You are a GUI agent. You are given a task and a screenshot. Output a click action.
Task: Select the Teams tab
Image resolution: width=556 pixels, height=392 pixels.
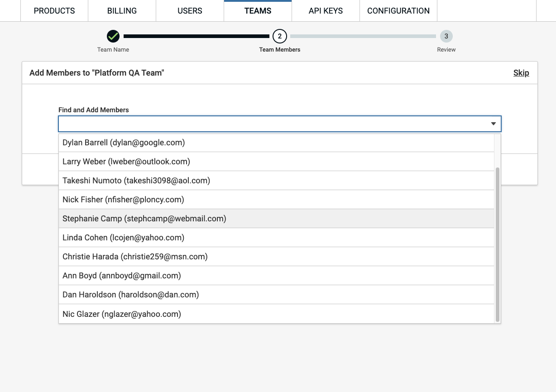[258, 11]
